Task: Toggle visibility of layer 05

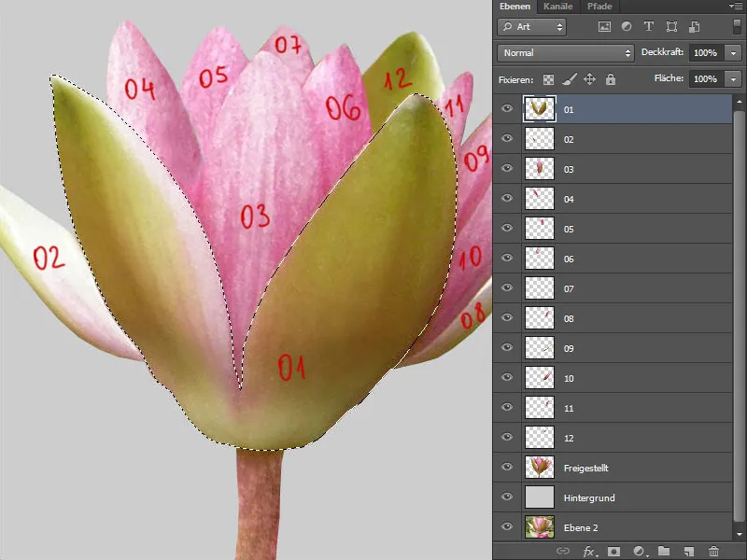Action: tap(507, 229)
